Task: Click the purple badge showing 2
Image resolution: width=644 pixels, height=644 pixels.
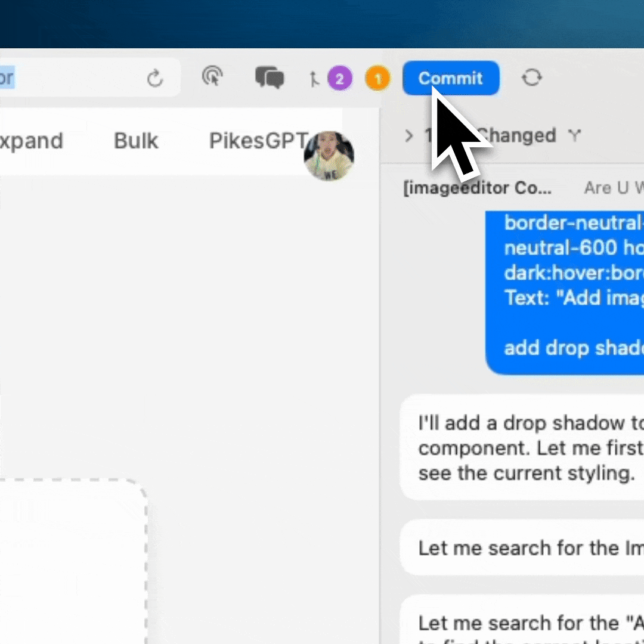Action: tap(340, 78)
